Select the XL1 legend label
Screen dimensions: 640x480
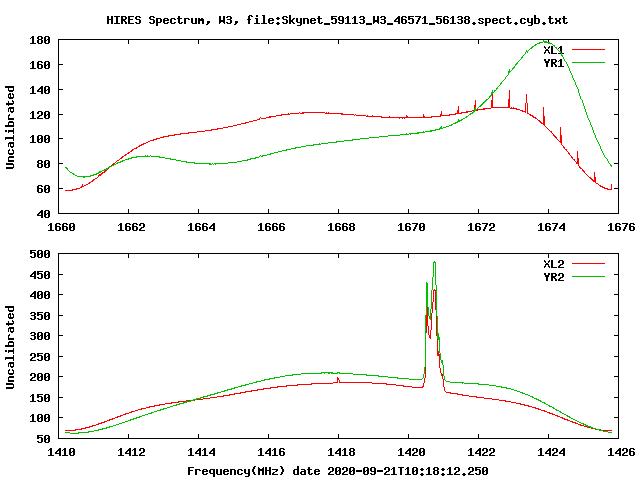click(x=553, y=50)
